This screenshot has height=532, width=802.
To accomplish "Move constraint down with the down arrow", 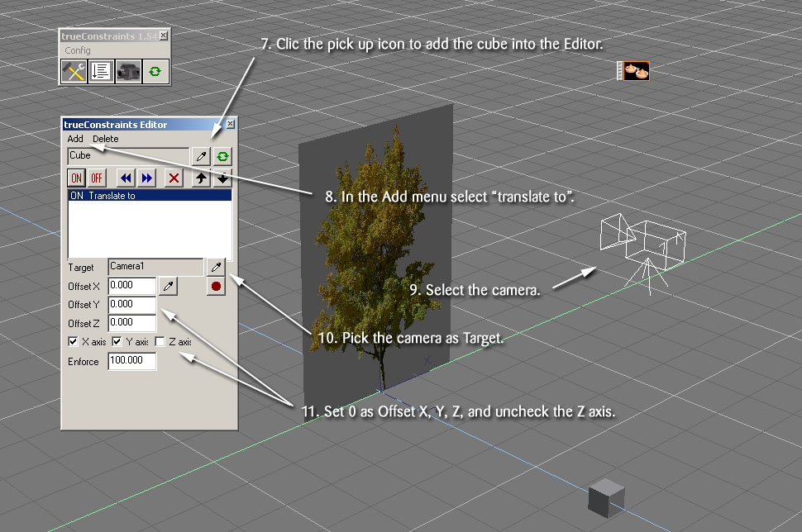I will (222, 178).
